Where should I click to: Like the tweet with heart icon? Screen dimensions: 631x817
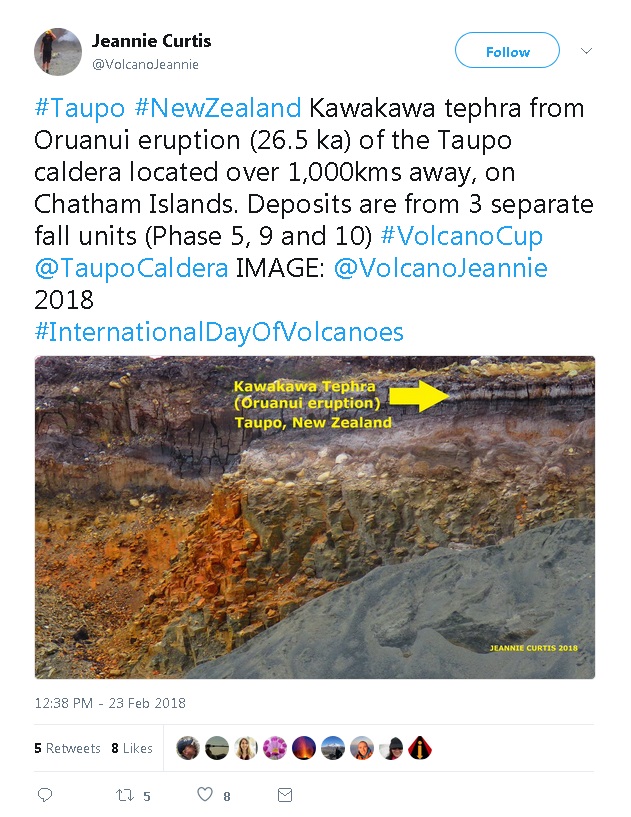coord(205,794)
